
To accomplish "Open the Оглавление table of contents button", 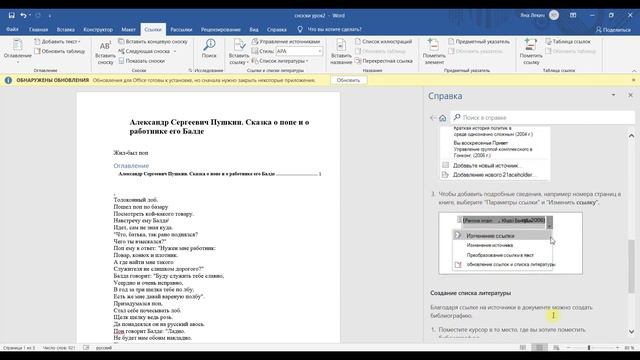I will (x=18, y=51).
